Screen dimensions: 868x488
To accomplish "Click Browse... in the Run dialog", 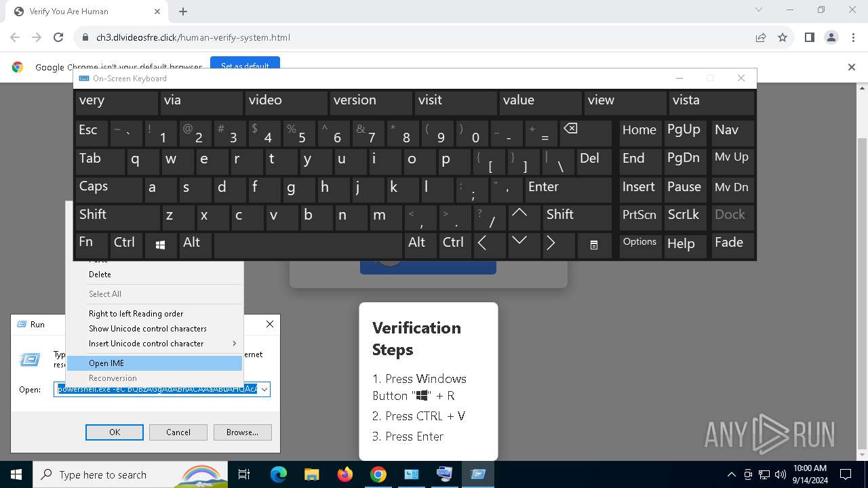I will tap(242, 432).
